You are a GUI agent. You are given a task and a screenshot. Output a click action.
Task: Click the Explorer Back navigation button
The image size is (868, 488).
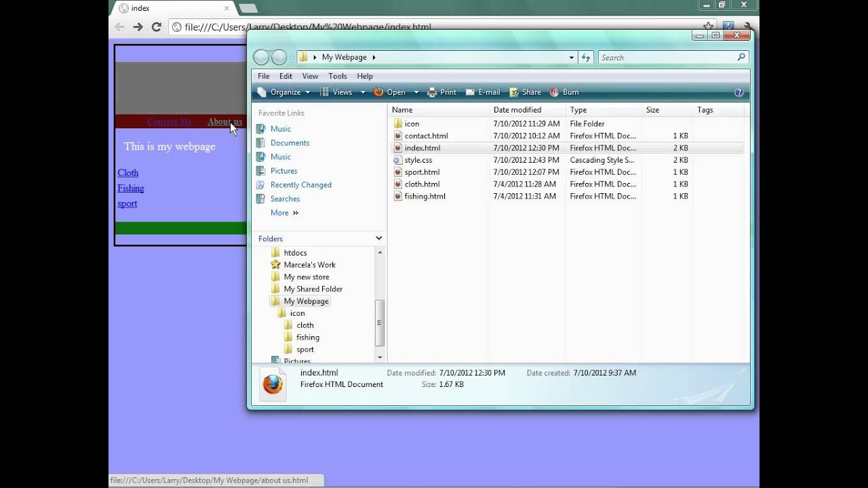click(x=261, y=58)
